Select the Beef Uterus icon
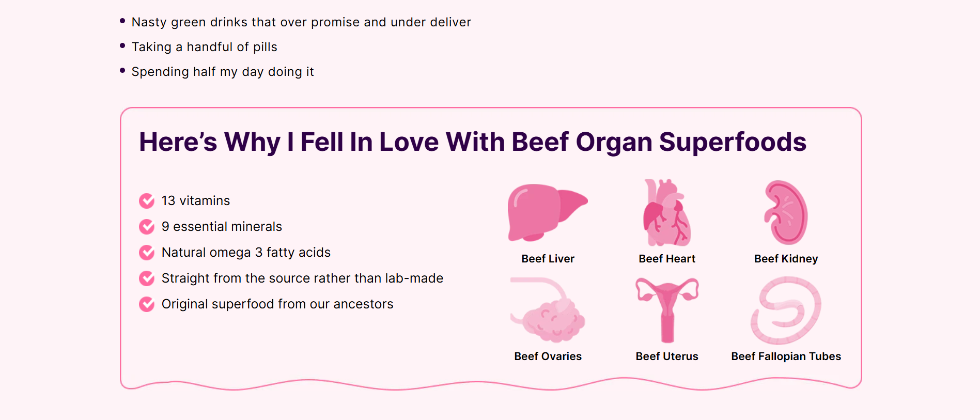The width and height of the screenshot is (980, 420). [x=667, y=310]
